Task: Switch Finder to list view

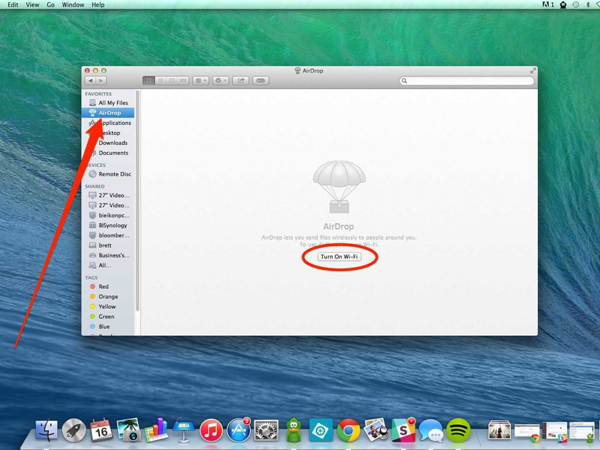Action: pos(160,81)
